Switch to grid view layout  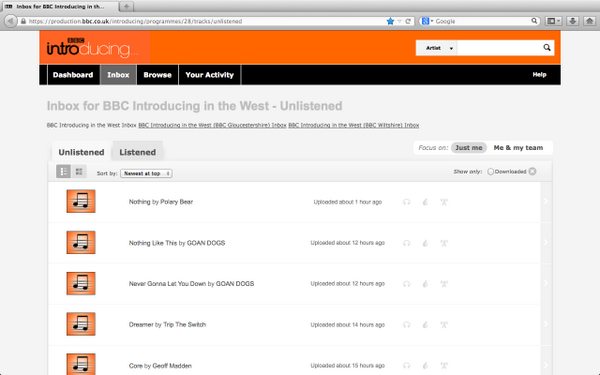click(x=79, y=171)
